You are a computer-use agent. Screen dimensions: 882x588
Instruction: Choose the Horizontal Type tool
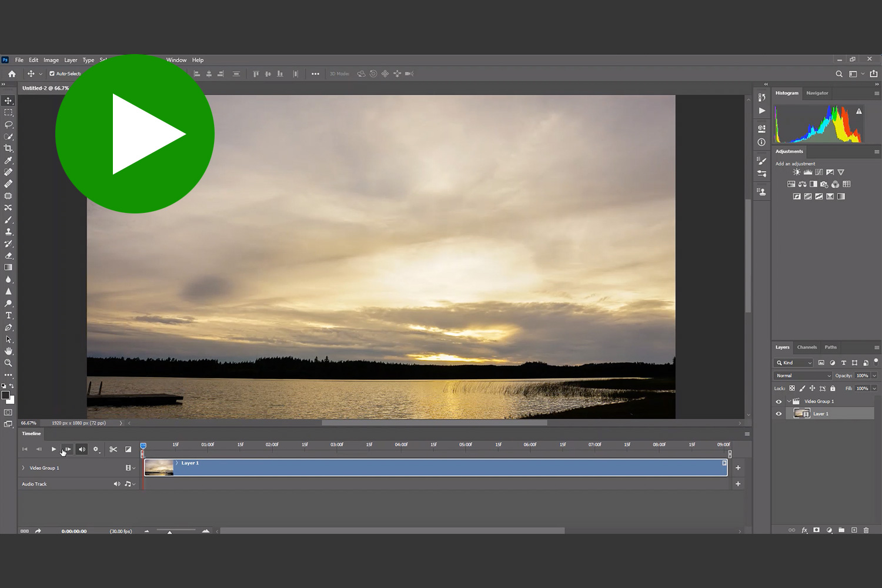[x=8, y=316]
